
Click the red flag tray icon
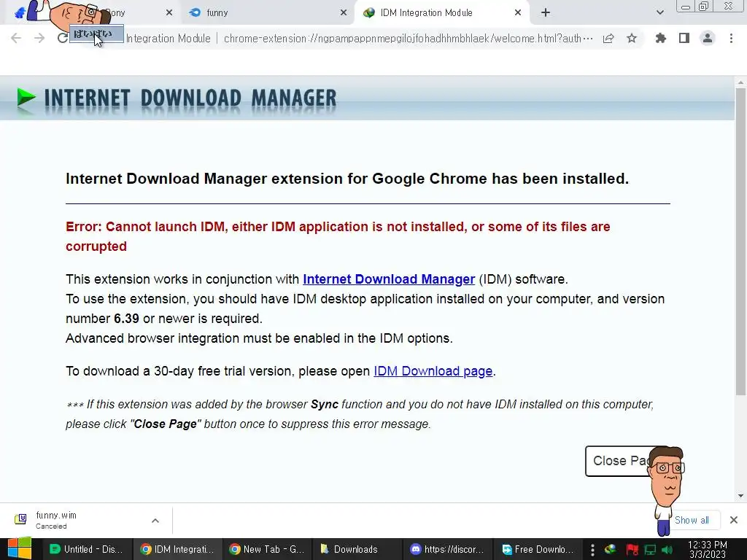point(632,550)
